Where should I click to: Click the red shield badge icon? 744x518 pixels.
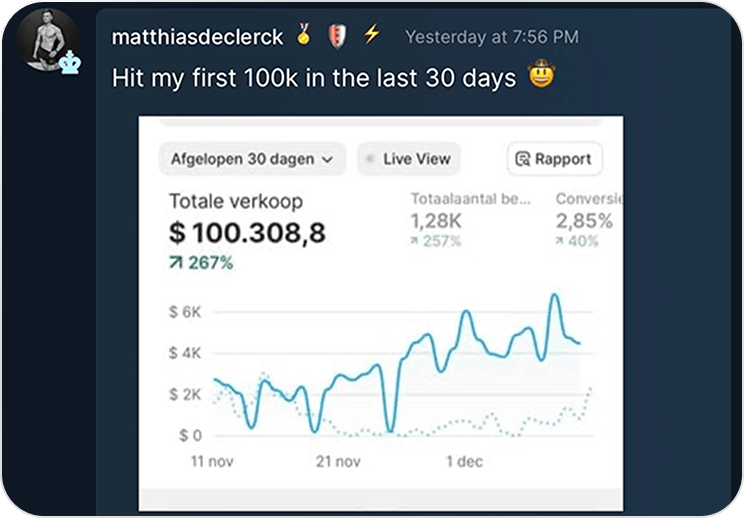(x=336, y=36)
